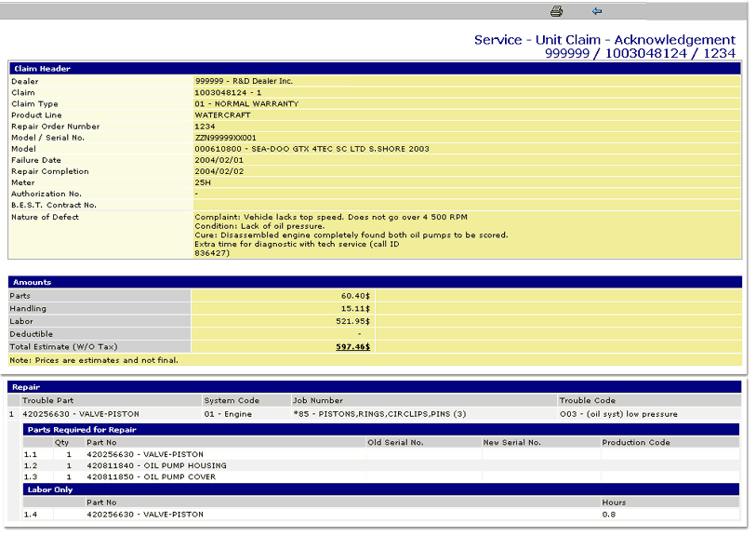
Task: Click the Trouble Part column header
Action: pos(48,400)
